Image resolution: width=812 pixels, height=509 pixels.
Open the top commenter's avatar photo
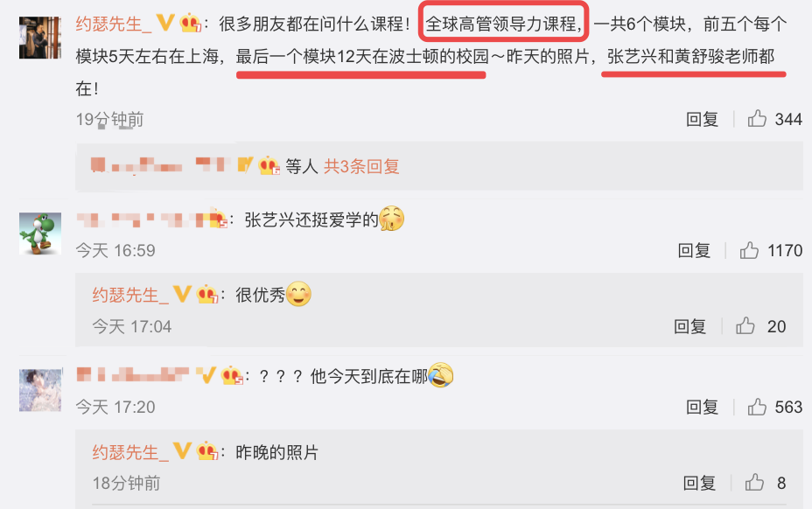40,38
